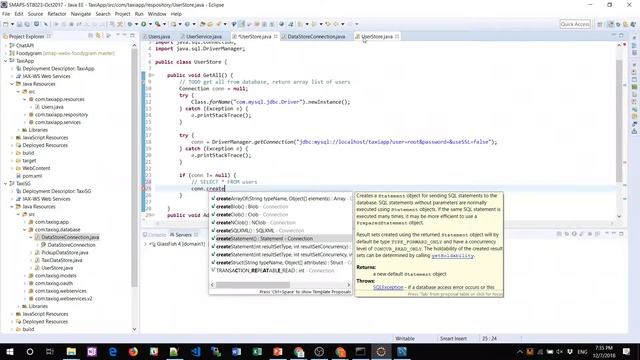Expand com.taxiapp.respository package

pos(24,115)
